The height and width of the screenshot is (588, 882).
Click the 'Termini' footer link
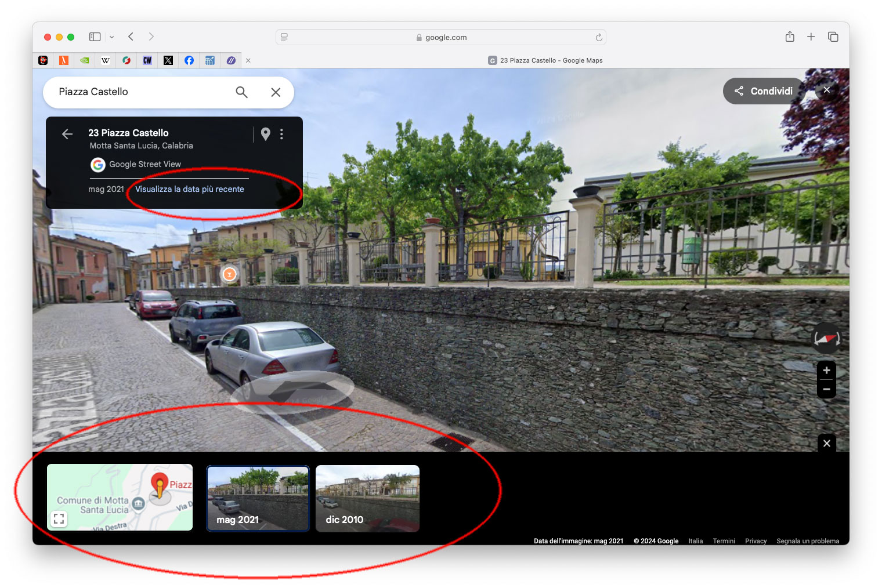pyautogui.click(x=724, y=541)
